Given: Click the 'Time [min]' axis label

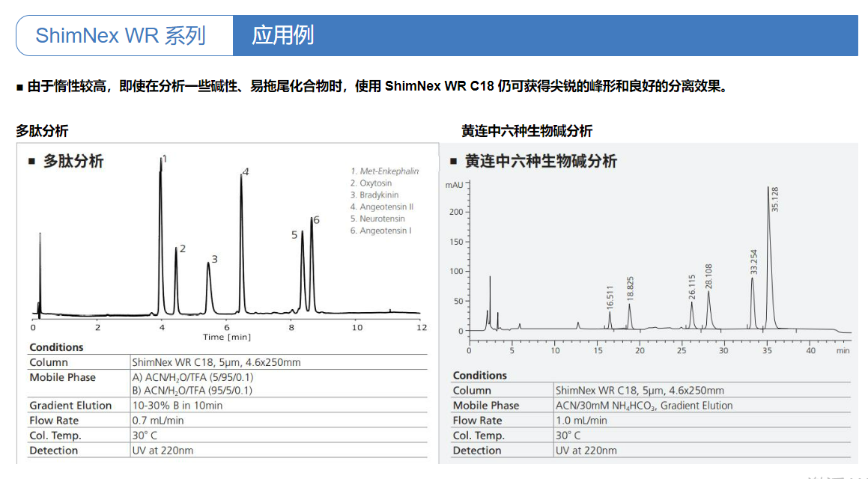Looking at the screenshot, I should [227, 338].
